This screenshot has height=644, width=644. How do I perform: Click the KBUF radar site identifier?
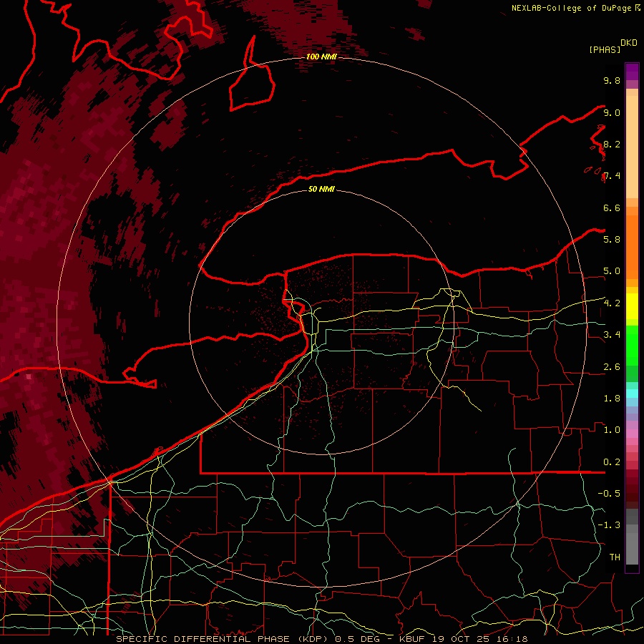[413, 639]
